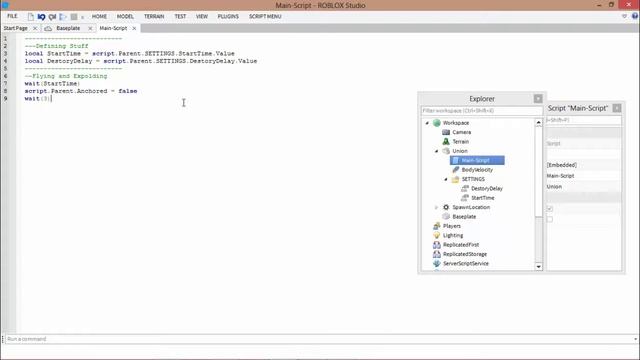Click the Explorer scrollbar up arrow
The width and height of the screenshot is (640, 360).
pos(538,122)
